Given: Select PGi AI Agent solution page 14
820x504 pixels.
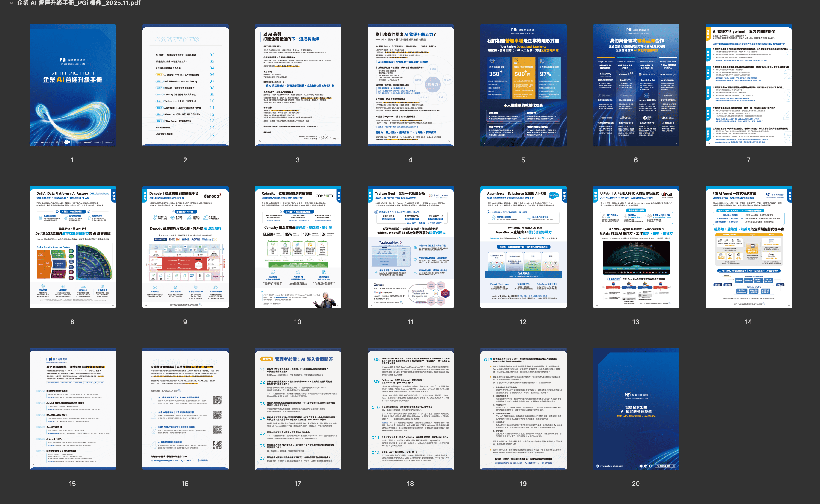Looking at the screenshot, I should tap(748, 247).
